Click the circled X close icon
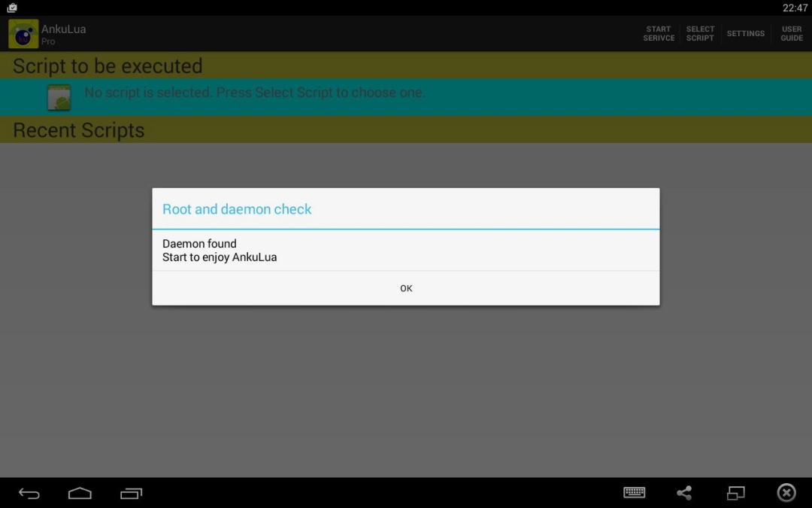812x508 pixels. tap(786, 492)
